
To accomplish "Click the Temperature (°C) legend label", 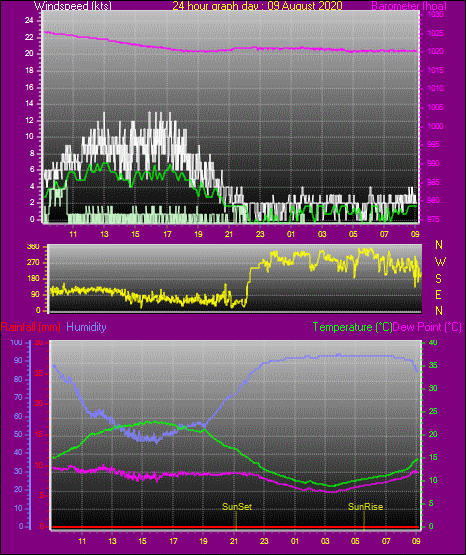I will (352, 327).
